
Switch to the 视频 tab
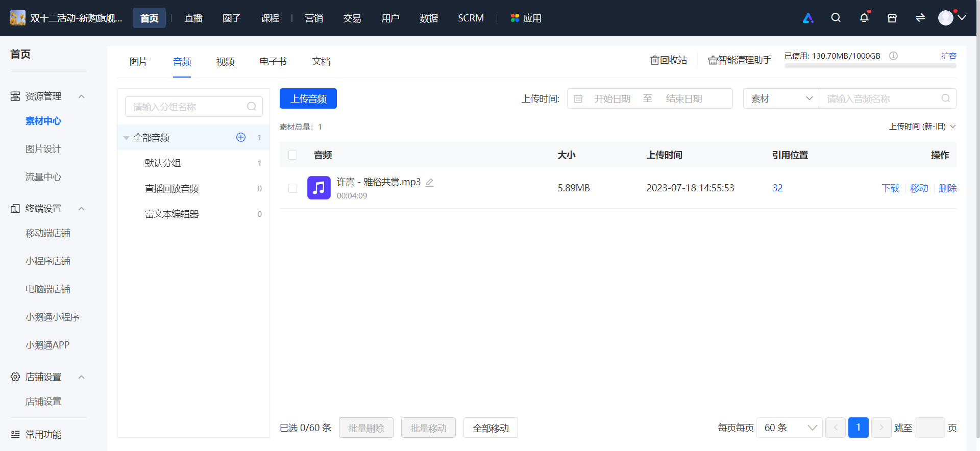point(225,62)
